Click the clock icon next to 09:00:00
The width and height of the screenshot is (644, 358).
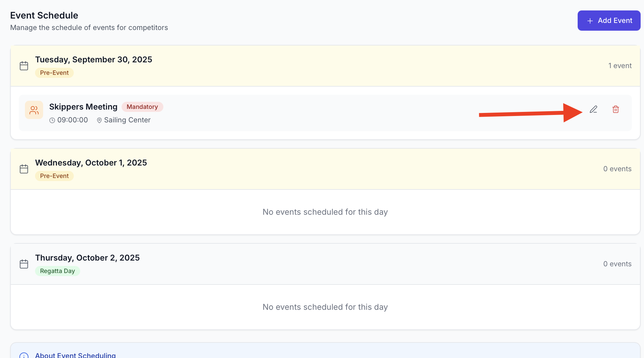pyautogui.click(x=53, y=120)
